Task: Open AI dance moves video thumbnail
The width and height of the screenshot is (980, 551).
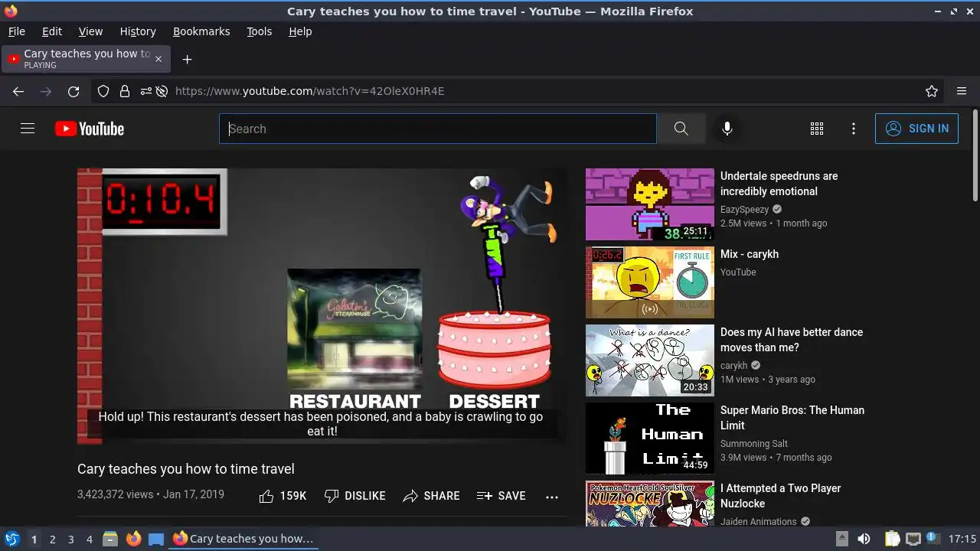Action: (x=650, y=360)
